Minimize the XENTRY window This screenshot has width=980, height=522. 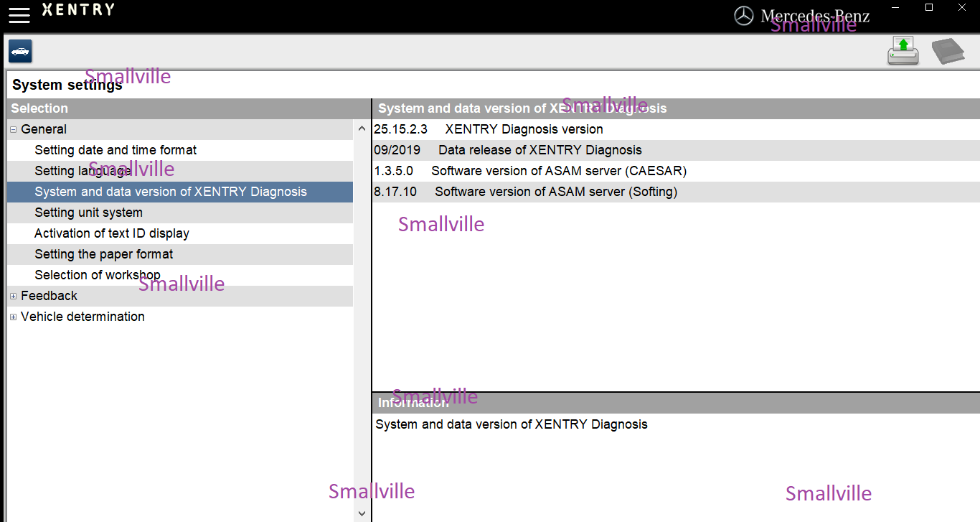coord(896,7)
